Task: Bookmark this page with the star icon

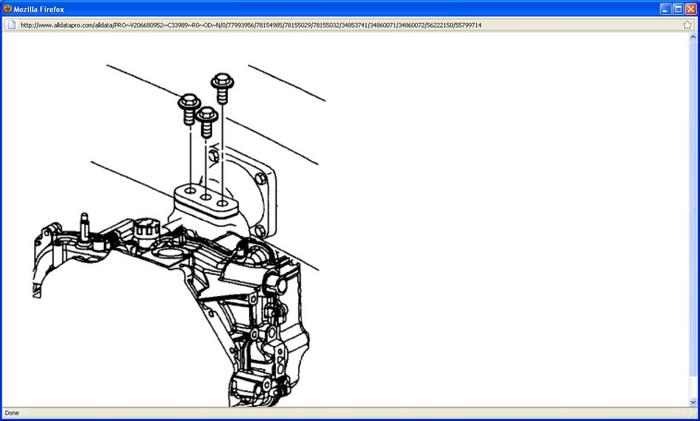Action: pos(687,25)
